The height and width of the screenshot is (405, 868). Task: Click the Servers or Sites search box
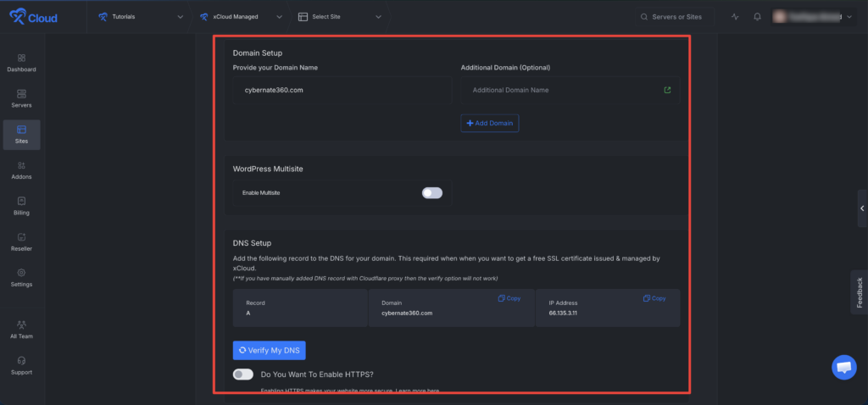[674, 17]
